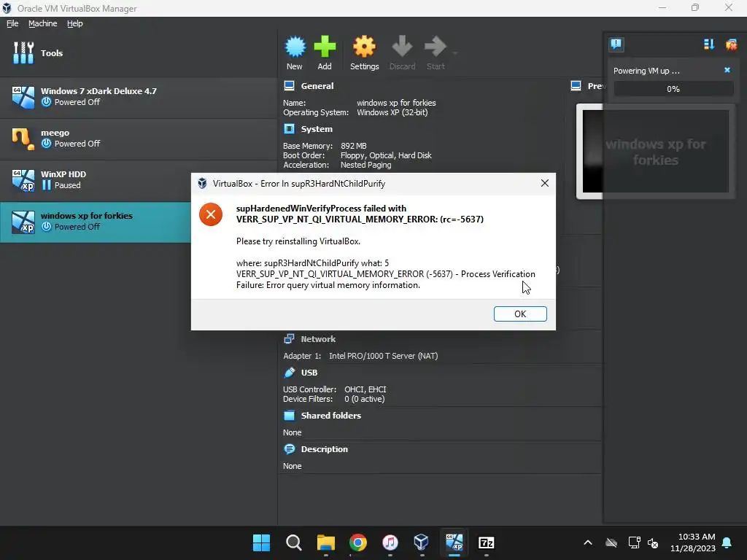Open Google Chrome from the taskbar

pyautogui.click(x=357, y=542)
